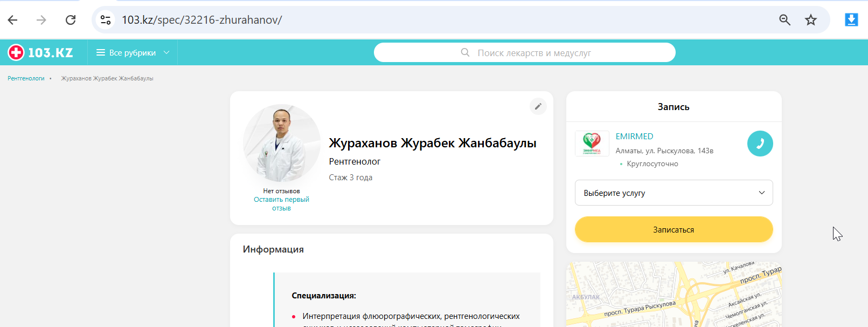Image resolution: width=868 pixels, height=327 pixels.
Task: Click the EMIRMED clinic logo
Action: (592, 144)
